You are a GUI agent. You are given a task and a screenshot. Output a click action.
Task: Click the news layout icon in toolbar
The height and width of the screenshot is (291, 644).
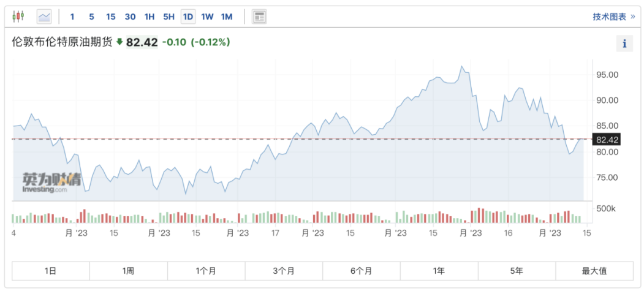point(259,17)
